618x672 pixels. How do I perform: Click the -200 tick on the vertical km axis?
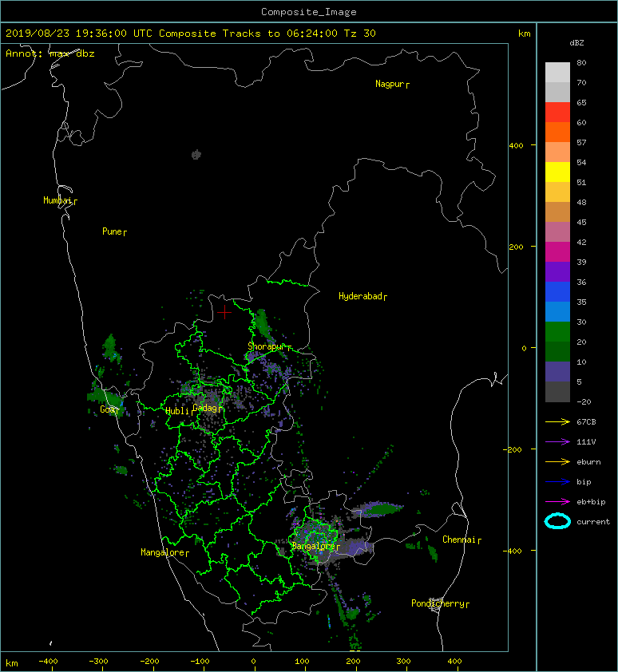513,449
